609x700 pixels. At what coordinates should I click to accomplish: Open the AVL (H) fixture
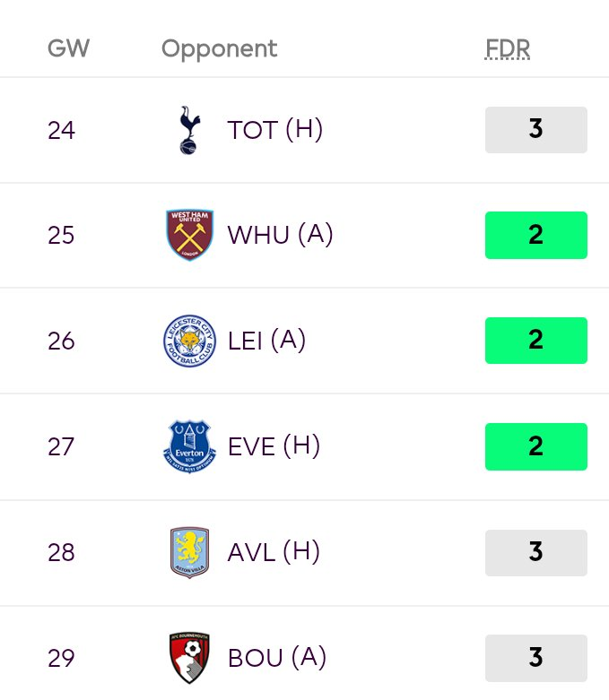pyautogui.click(x=274, y=552)
